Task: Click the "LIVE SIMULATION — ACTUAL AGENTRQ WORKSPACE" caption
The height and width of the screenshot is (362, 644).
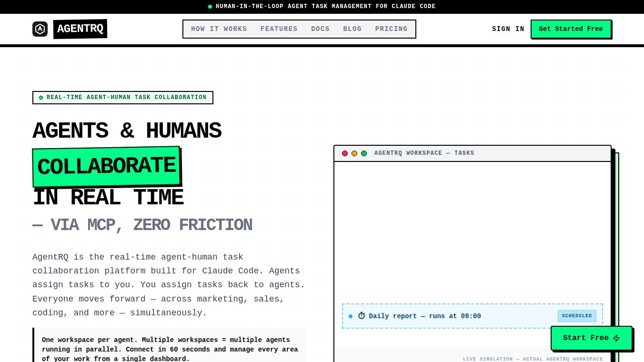Action: (x=533, y=359)
